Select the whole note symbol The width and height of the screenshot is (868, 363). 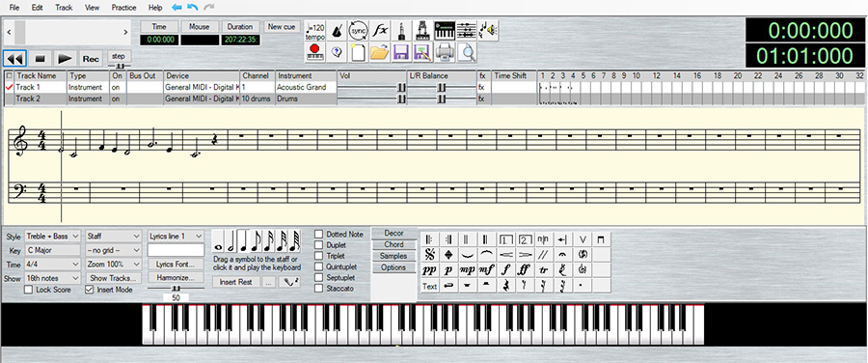pyautogui.click(x=219, y=242)
